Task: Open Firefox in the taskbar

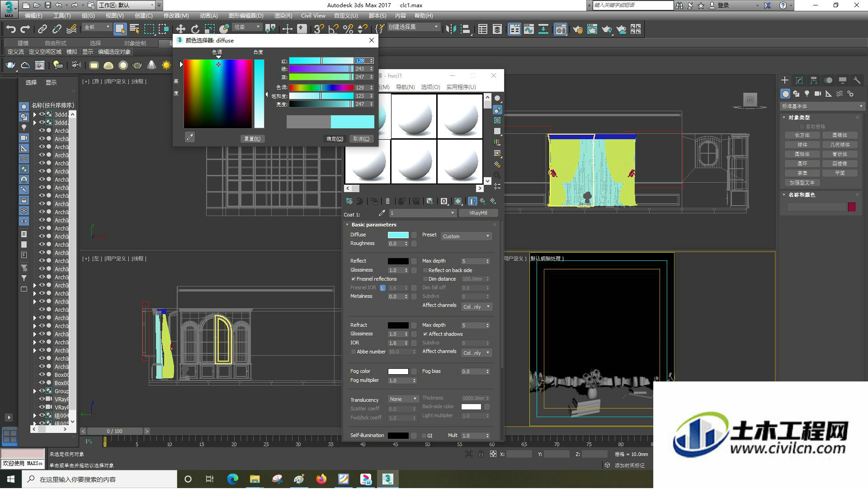Action: 321,479
